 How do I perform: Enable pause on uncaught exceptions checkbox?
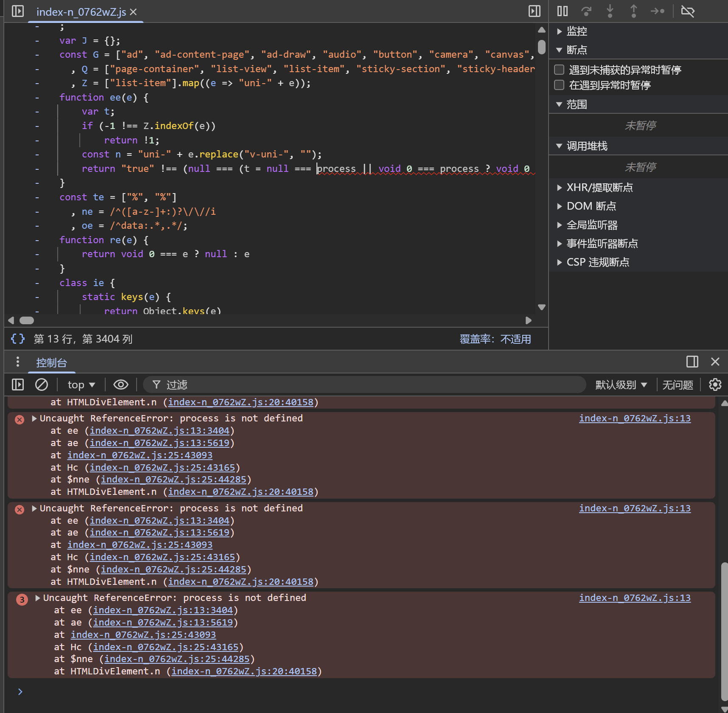click(x=559, y=70)
